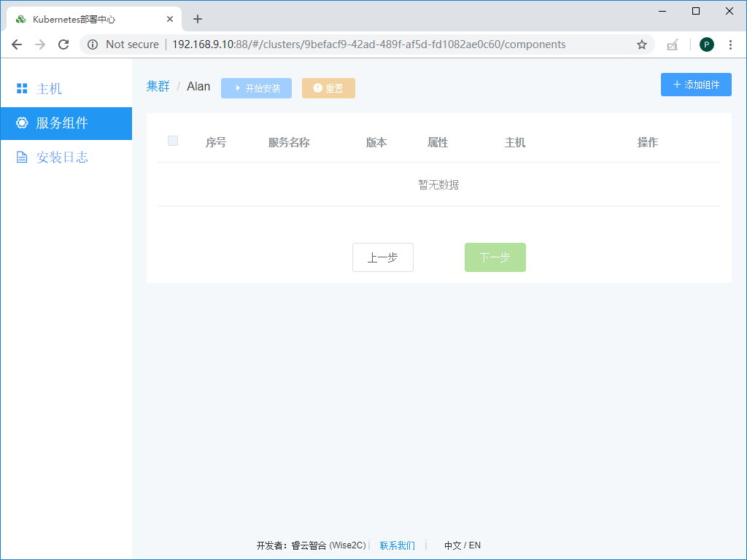Click the Kubernetes logo on the browser tab

pos(20,19)
